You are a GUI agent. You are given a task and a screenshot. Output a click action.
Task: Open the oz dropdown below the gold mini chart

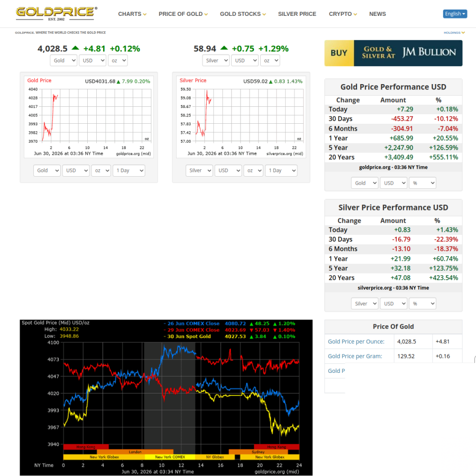click(101, 170)
